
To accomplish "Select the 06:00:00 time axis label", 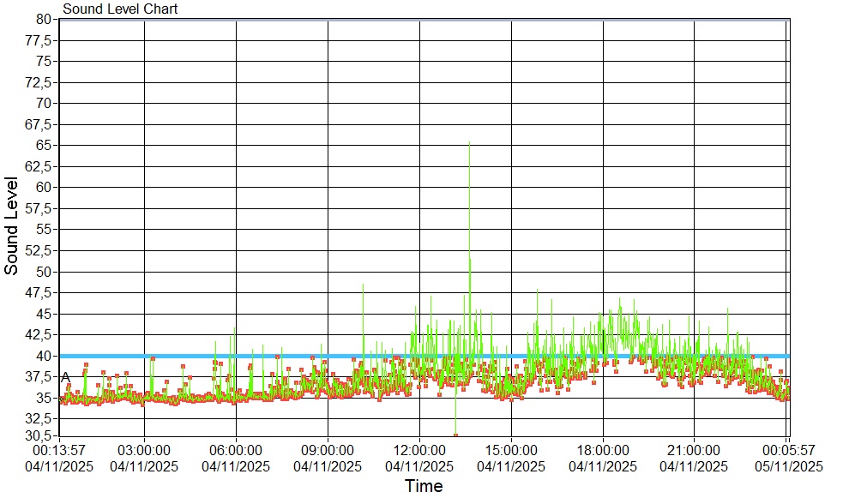I will [236, 449].
